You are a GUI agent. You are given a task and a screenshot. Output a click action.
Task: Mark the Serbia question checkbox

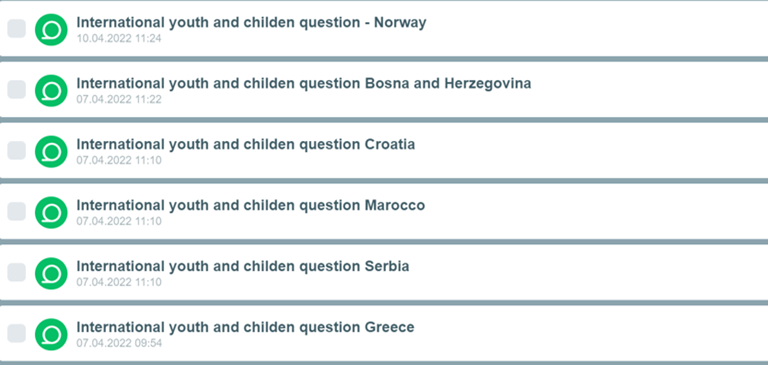[x=17, y=272]
